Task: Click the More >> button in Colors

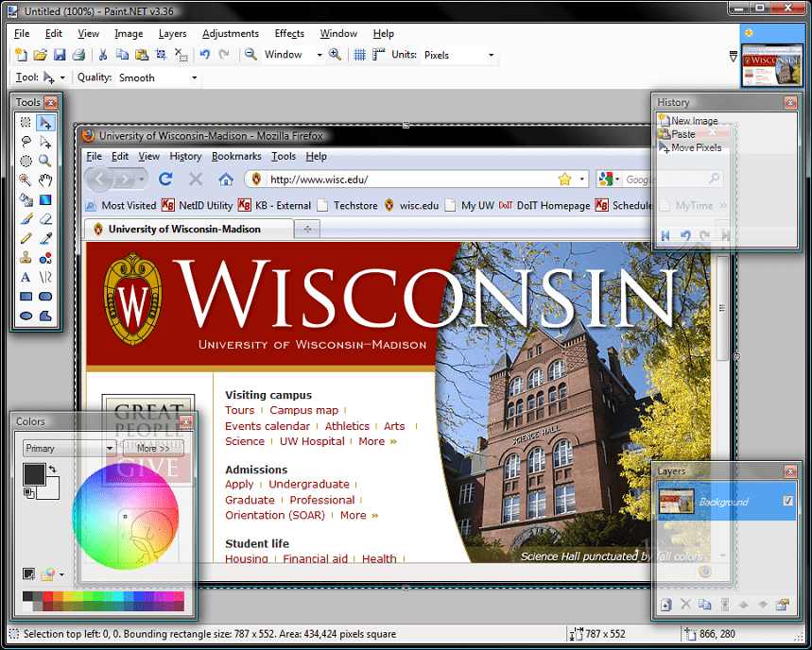Action: click(x=152, y=448)
